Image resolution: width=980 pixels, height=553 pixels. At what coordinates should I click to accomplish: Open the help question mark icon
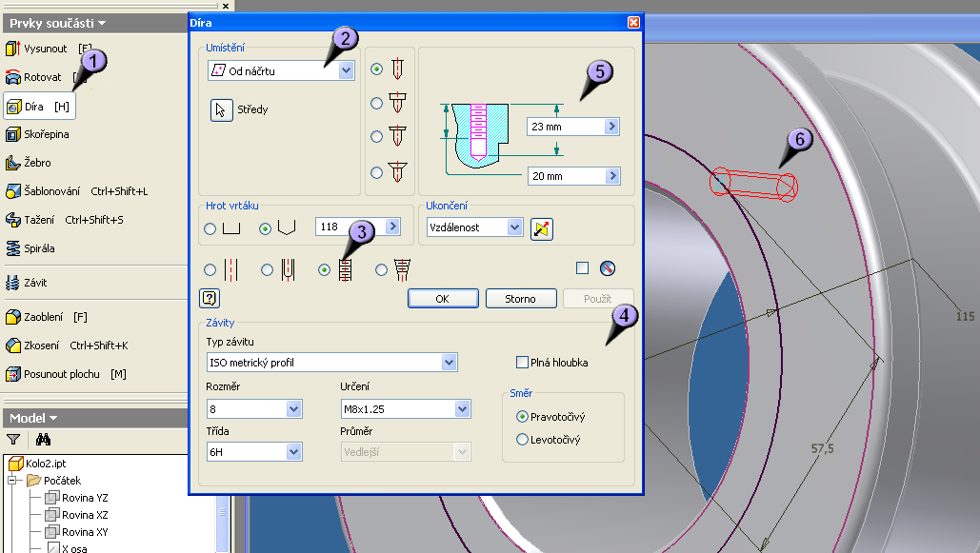(x=210, y=299)
